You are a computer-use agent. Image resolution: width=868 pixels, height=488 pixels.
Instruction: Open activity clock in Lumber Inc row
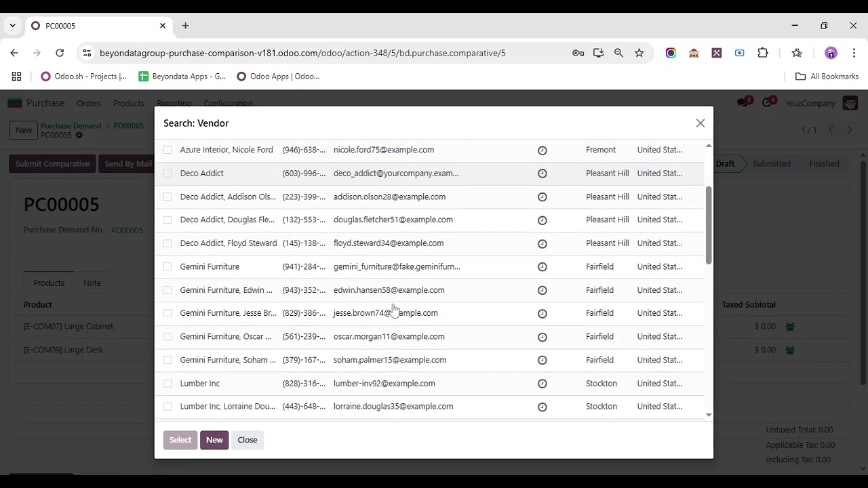pyautogui.click(x=542, y=384)
